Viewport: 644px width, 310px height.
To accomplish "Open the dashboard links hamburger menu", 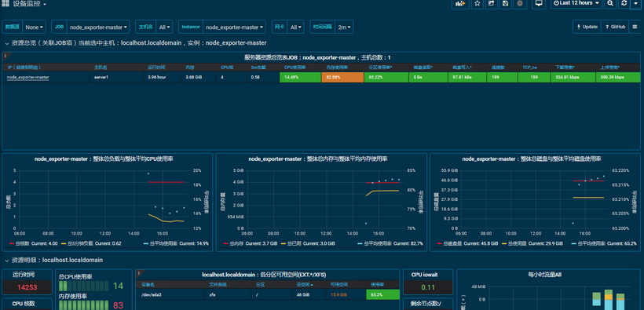I will click(635, 27).
